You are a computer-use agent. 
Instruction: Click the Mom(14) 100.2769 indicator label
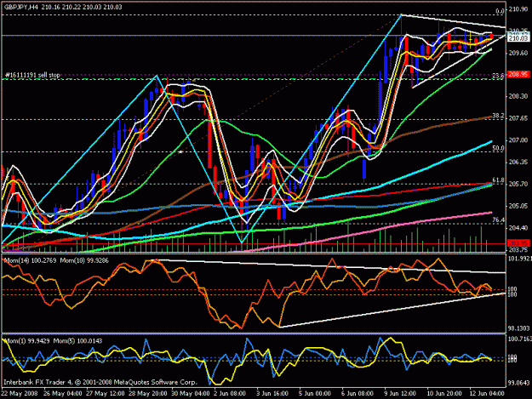pyautogui.click(x=30, y=260)
